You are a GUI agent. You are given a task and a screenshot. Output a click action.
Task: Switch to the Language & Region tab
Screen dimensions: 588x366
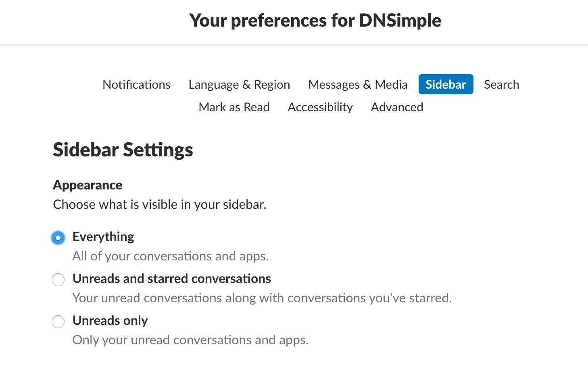(x=239, y=85)
